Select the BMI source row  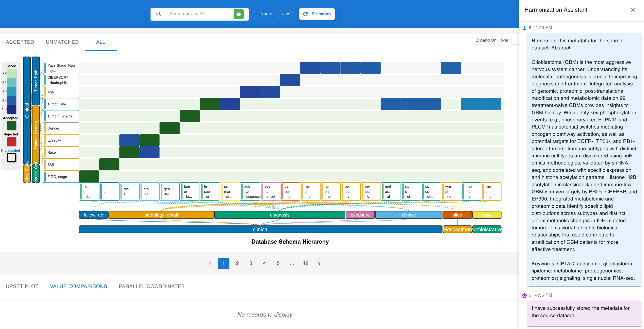tap(61, 164)
